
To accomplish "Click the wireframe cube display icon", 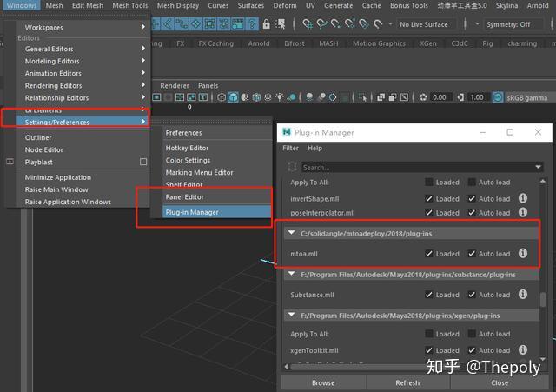I will 222,97.
